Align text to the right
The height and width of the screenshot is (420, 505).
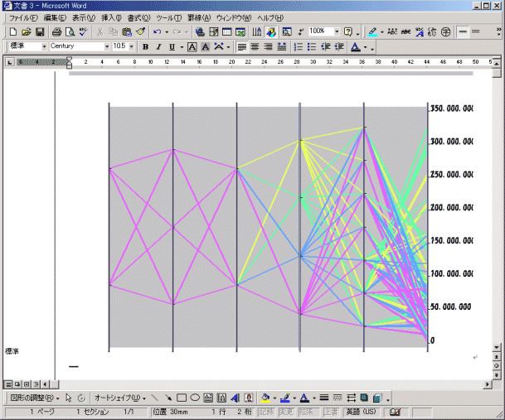point(269,47)
